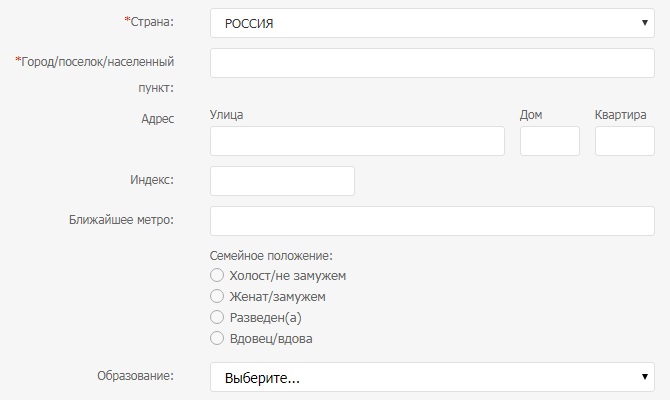Click the Квартира label text
Image resolution: width=670 pixels, height=400 pixels.
pyautogui.click(x=620, y=115)
